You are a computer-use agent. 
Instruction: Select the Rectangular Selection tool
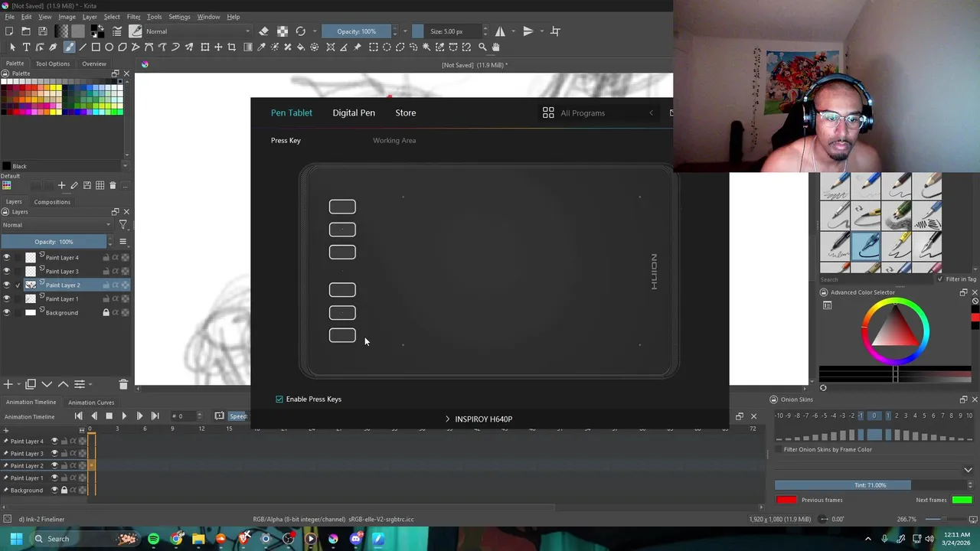[x=373, y=47]
